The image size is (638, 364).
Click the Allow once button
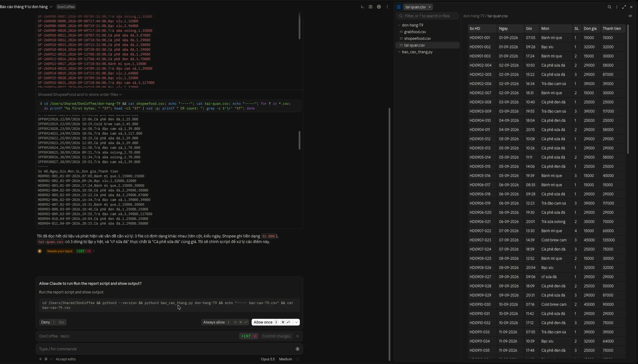272,322
